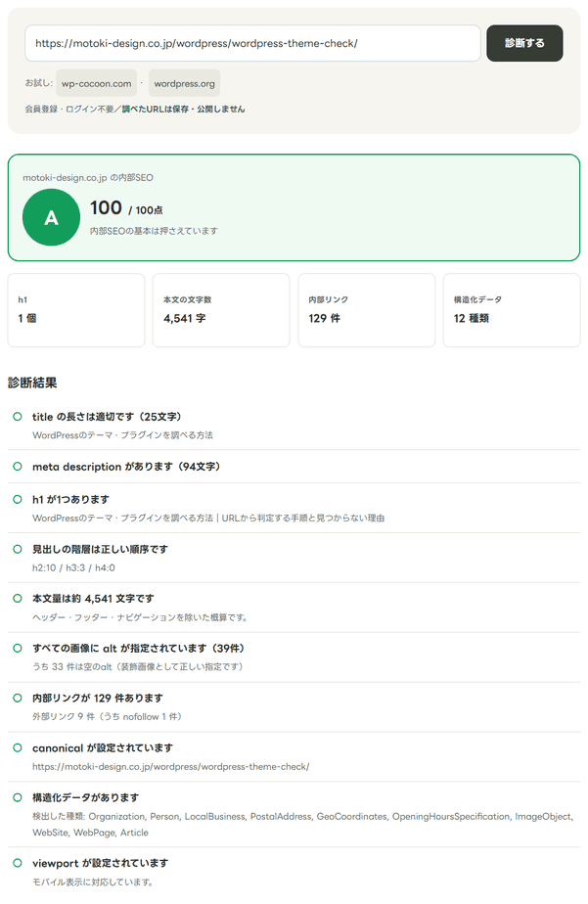The width and height of the screenshot is (588, 904).
Task: Click 内部リンクが 129 件あります text
Action: pyautogui.click(x=98, y=698)
